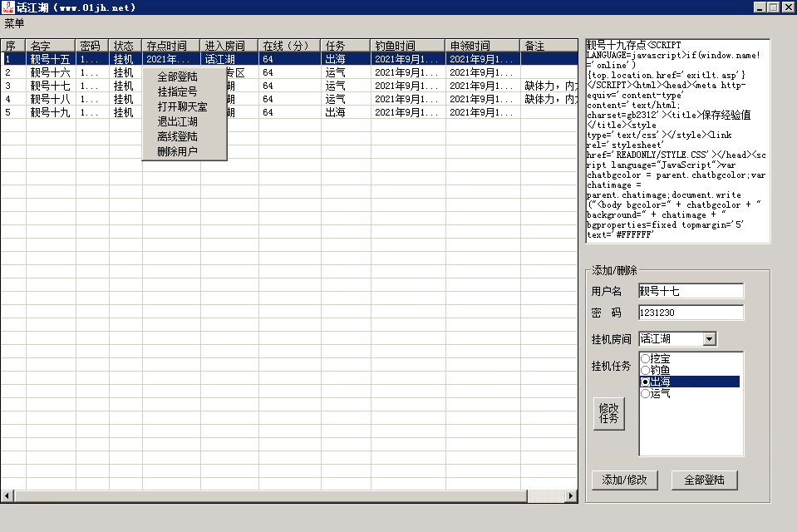
Task: Select the 钓鱼 task radio button
Action: (x=645, y=370)
